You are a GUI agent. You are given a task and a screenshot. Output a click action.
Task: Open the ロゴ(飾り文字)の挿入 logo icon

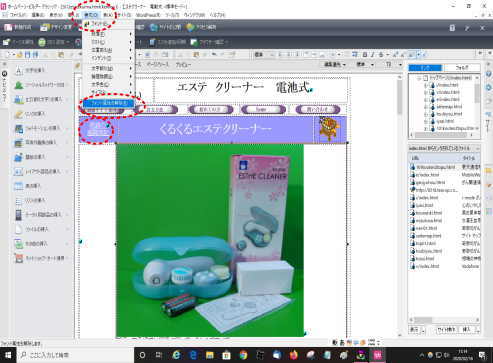19,99
